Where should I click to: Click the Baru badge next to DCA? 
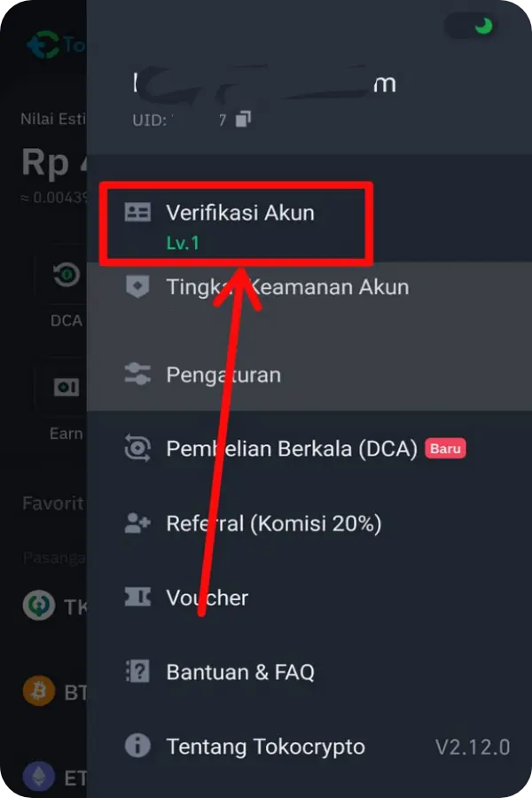click(x=445, y=449)
